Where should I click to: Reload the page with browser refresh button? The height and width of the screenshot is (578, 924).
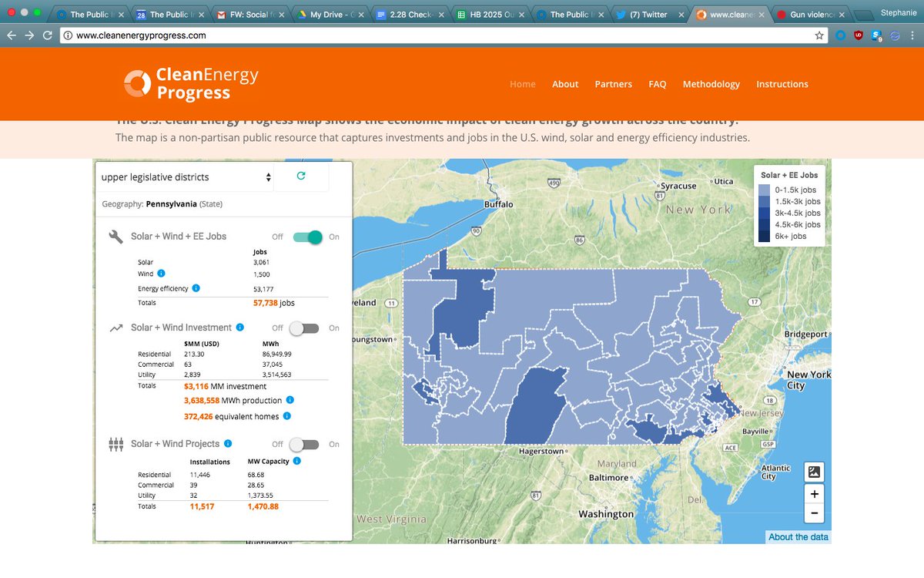(x=48, y=35)
